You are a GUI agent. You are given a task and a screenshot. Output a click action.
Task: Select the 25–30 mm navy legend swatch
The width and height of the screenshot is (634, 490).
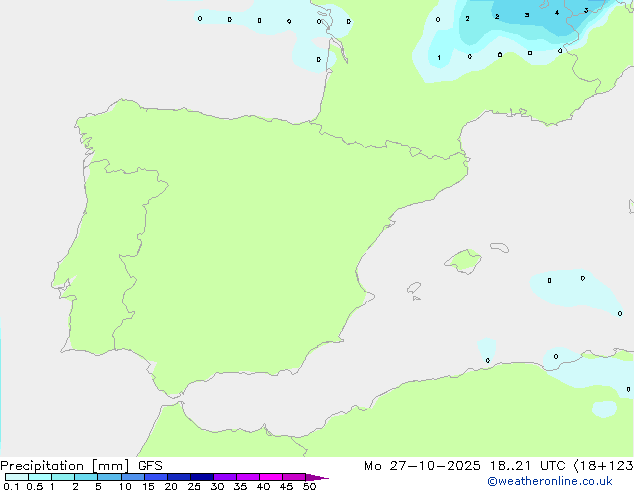[x=202, y=477]
